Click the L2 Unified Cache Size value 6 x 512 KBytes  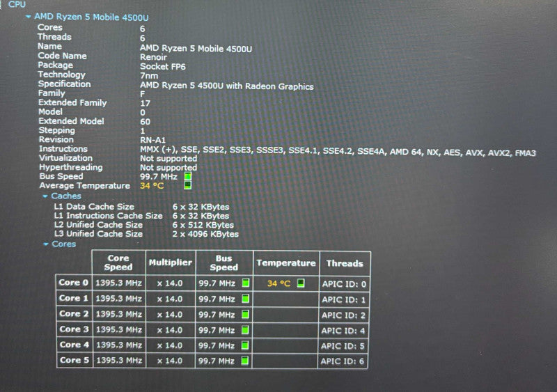(x=203, y=225)
